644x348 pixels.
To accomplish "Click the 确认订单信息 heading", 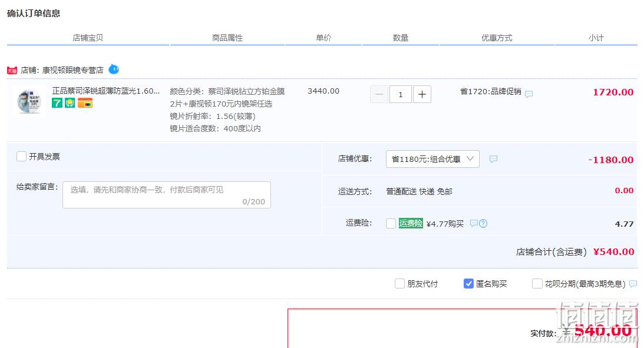I will [x=34, y=13].
